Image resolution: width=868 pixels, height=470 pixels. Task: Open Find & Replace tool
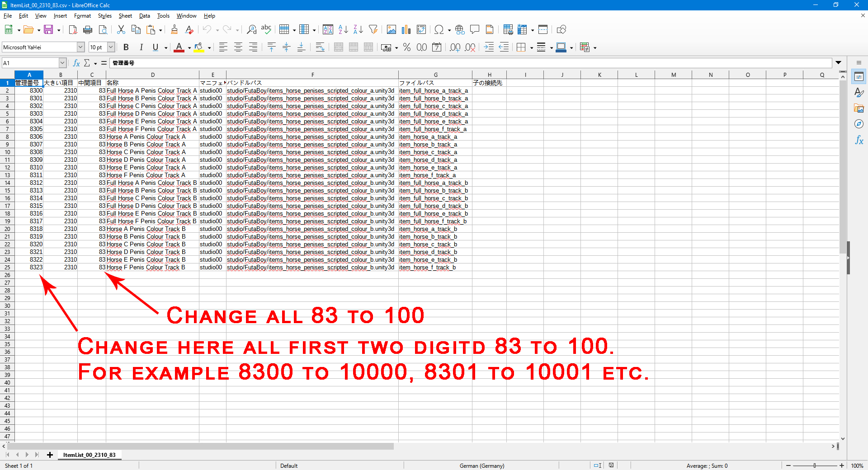pyautogui.click(x=251, y=30)
